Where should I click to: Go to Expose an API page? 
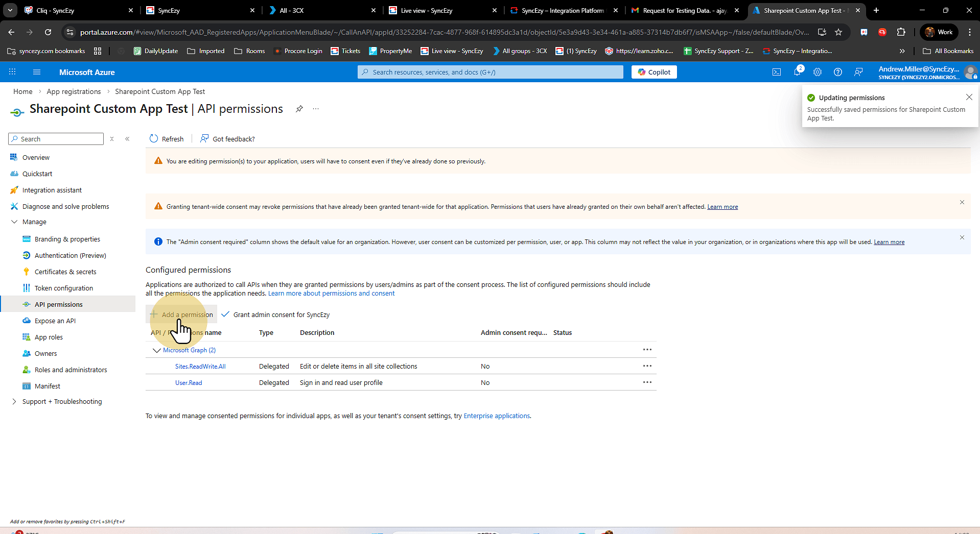tap(55, 321)
